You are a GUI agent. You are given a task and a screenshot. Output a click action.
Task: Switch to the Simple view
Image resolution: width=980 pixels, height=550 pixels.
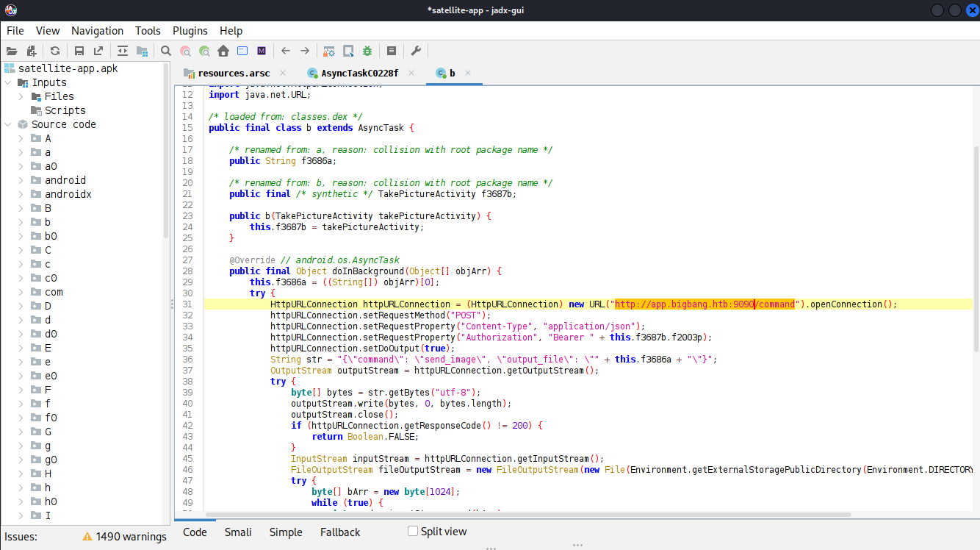click(x=286, y=532)
